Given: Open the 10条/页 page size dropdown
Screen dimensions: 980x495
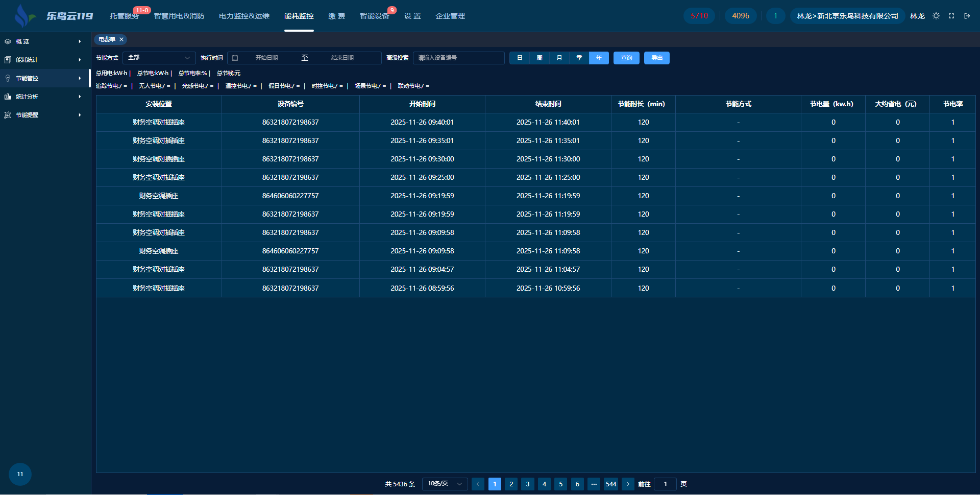Looking at the screenshot, I should 445,484.
